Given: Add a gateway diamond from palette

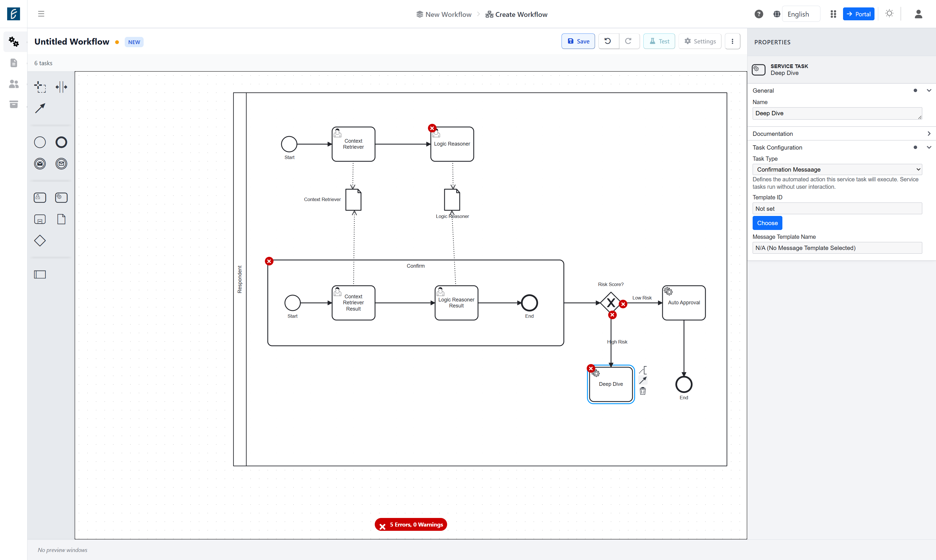Looking at the screenshot, I should pyautogui.click(x=40, y=241).
